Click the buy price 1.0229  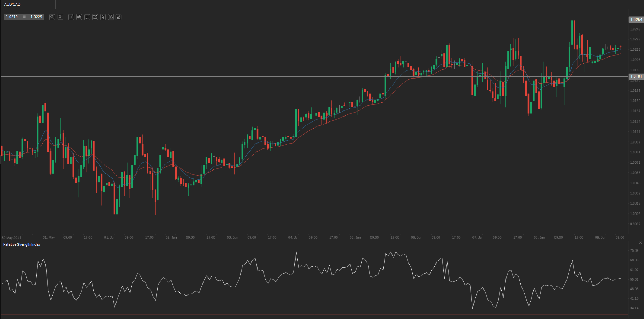coord(36,17)
